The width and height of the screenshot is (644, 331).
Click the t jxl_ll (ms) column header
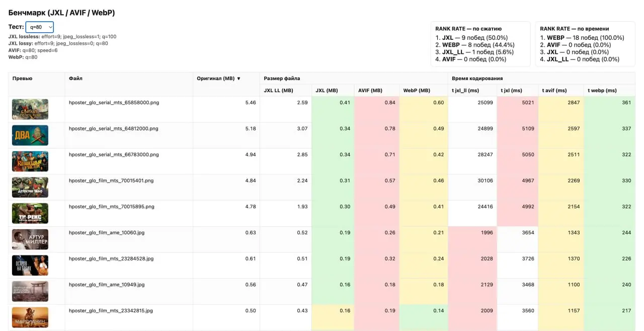[x=465, y=91]
